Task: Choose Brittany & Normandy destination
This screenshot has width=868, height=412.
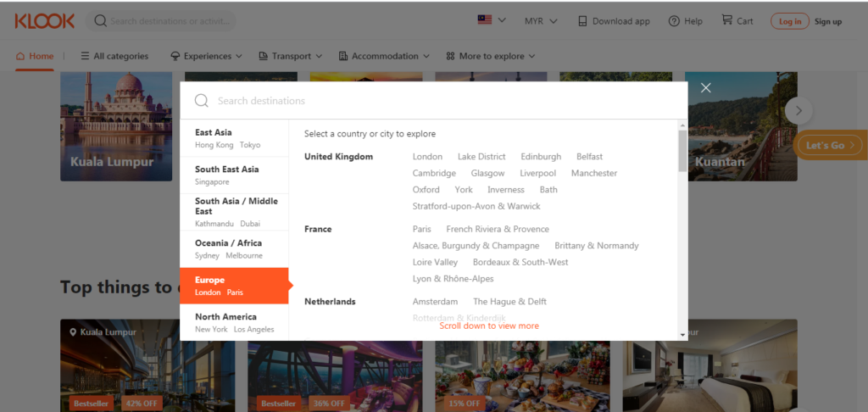Action: (x=597, y=246)
